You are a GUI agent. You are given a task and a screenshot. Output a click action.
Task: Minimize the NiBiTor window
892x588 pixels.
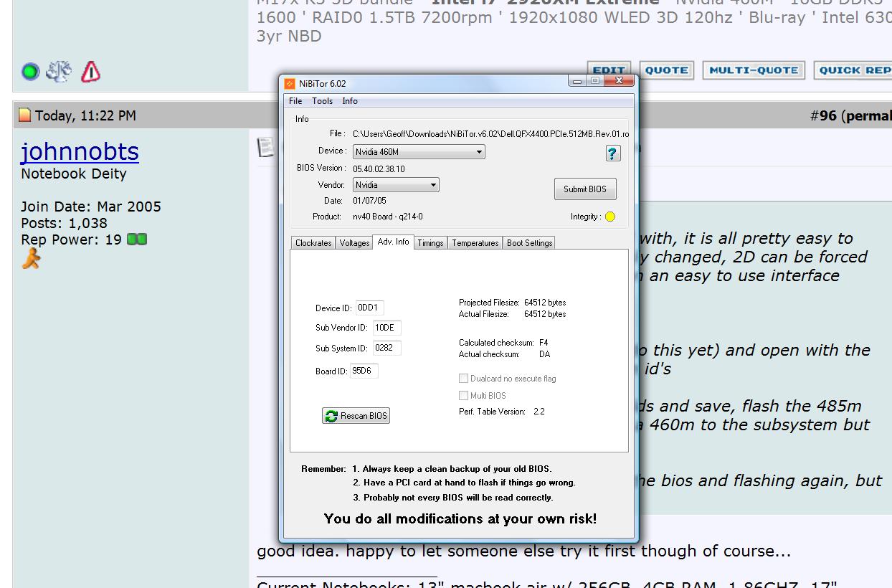pos(578,81)
